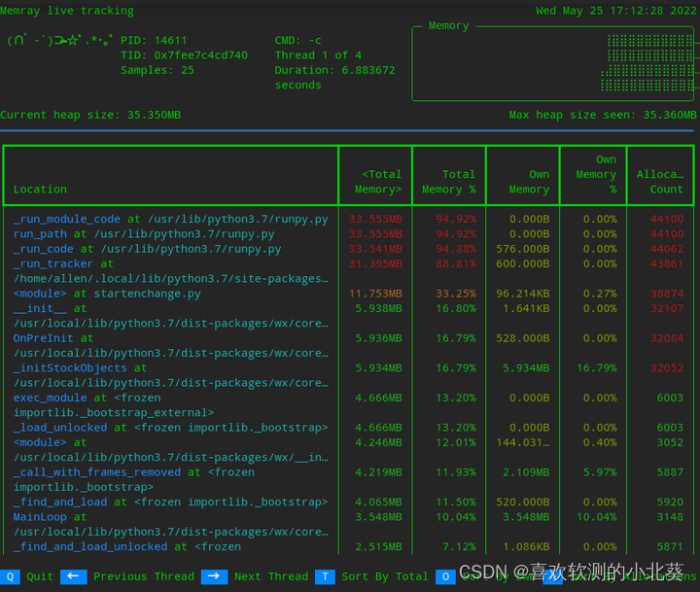Click the 96.214KB own memory value

[523, 294]
